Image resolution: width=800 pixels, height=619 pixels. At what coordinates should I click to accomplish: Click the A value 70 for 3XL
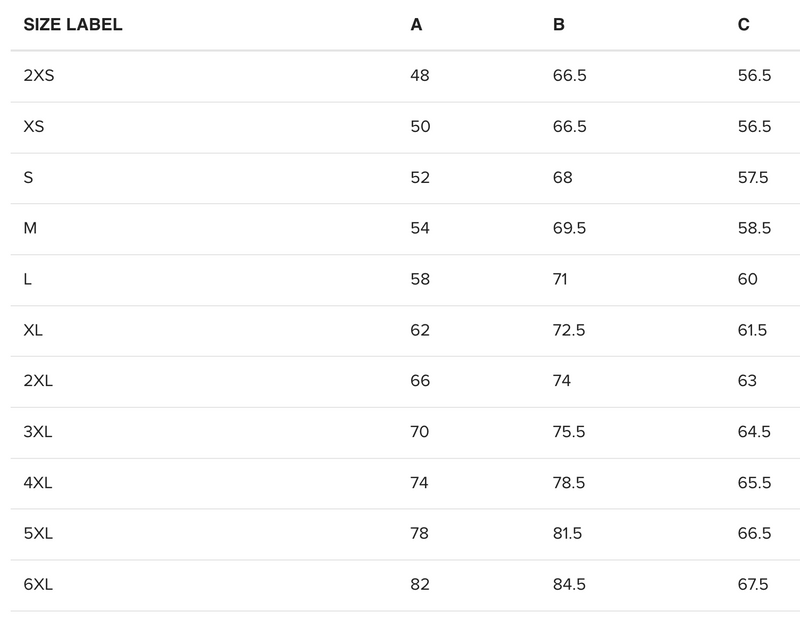tap(420, 432)
